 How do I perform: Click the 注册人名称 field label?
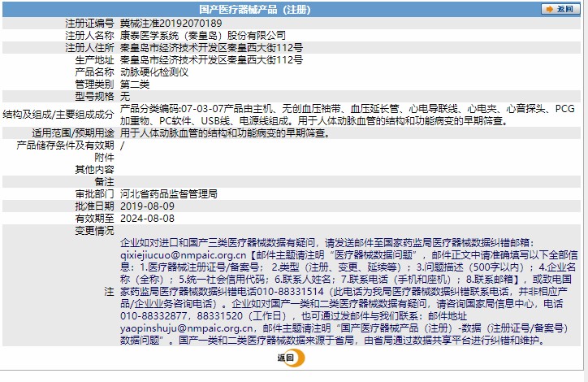89,36
